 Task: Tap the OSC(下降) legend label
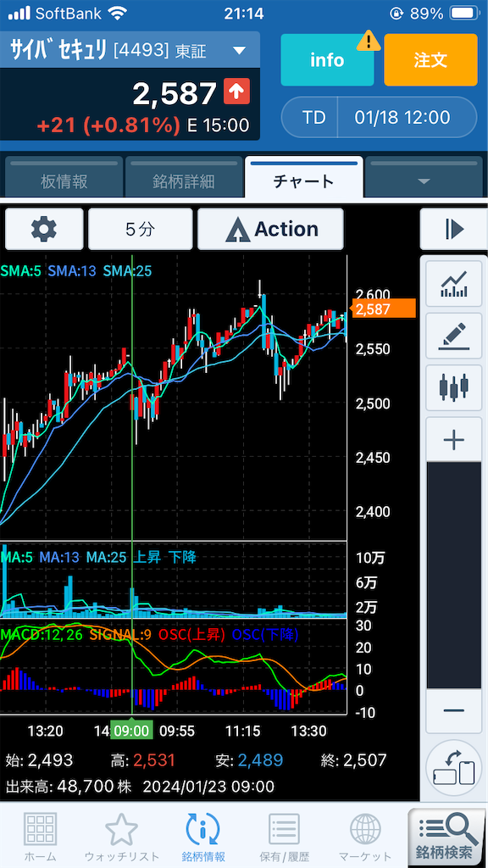click(265, 634)
